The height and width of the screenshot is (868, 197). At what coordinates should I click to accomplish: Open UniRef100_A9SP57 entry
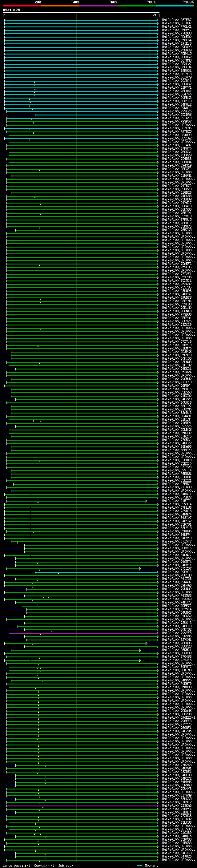point(177,122)
